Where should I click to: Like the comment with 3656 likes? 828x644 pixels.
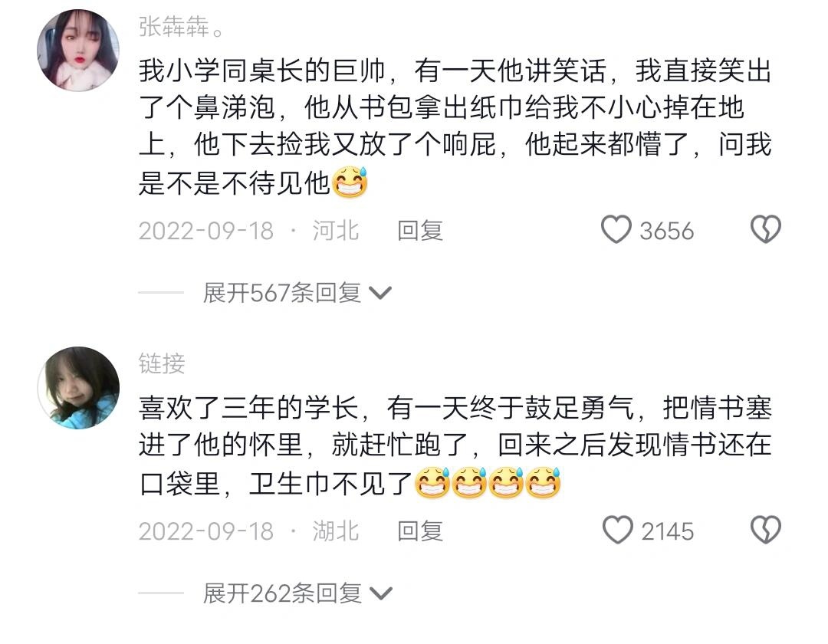point(616,230)
